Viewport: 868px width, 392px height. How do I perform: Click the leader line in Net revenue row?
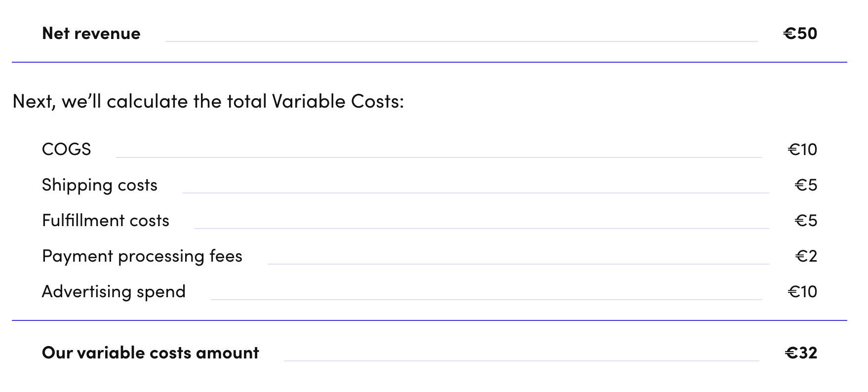point(461,41)
